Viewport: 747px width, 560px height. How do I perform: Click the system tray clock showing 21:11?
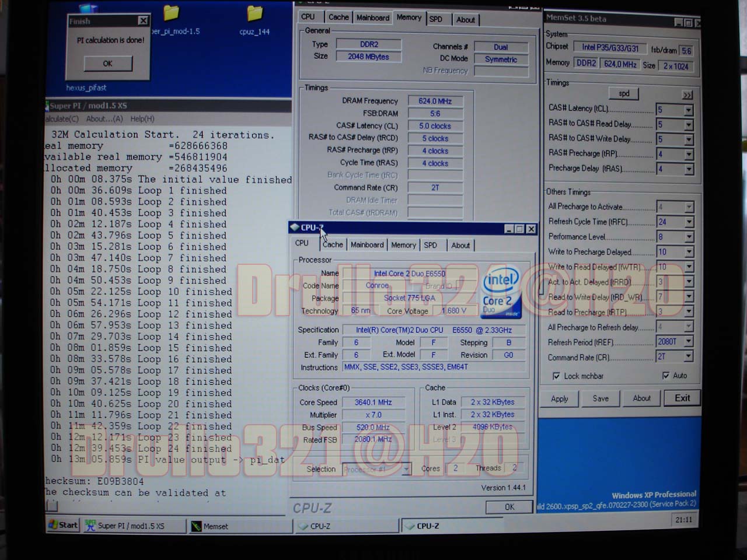coord(683,519)
